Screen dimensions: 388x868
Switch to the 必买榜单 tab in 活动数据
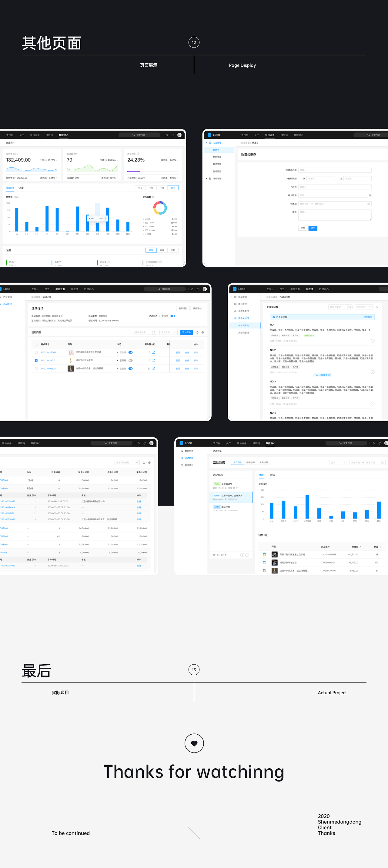pyautogui.click(x=250, y=463)
